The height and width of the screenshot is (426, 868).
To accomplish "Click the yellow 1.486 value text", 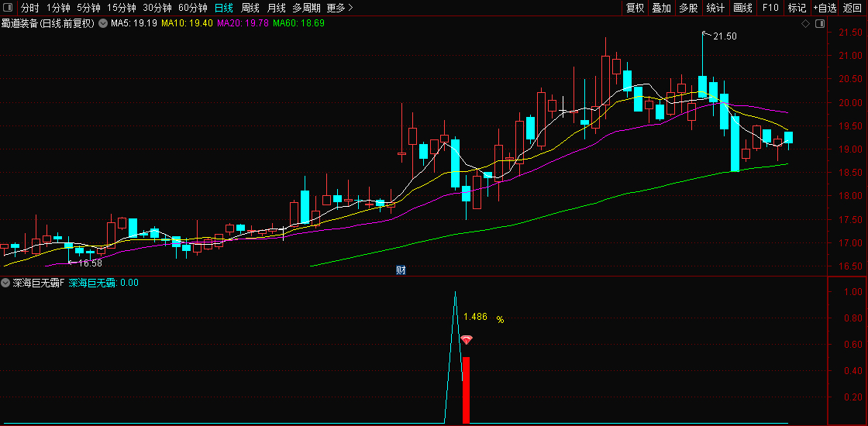I will (x=476, y=317).
